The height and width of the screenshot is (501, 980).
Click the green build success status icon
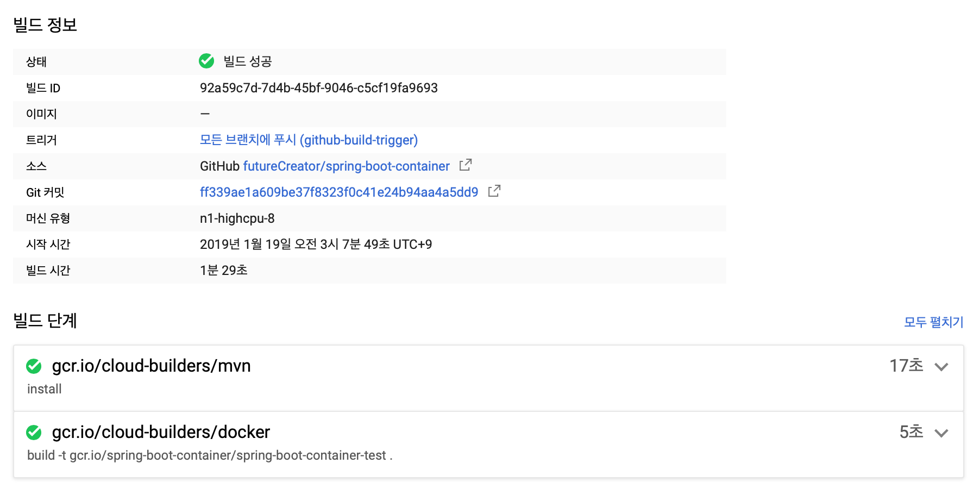coord(206,61)
